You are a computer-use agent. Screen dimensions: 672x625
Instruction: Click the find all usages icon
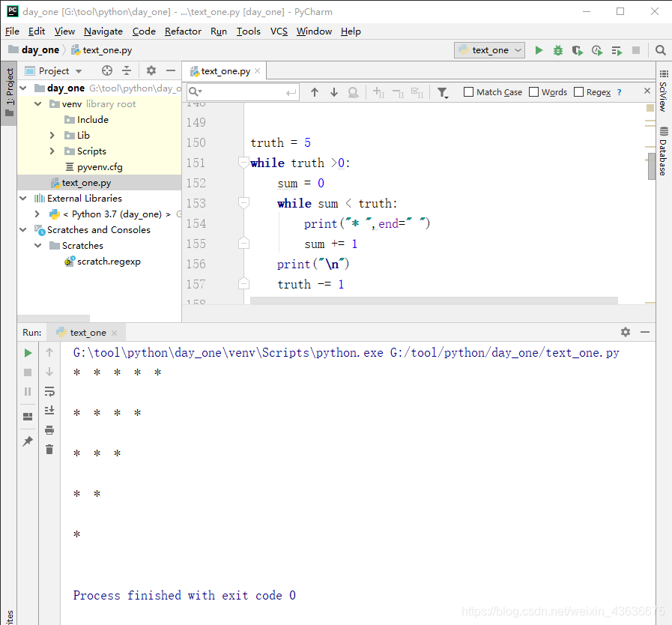[x=353, y=91]
